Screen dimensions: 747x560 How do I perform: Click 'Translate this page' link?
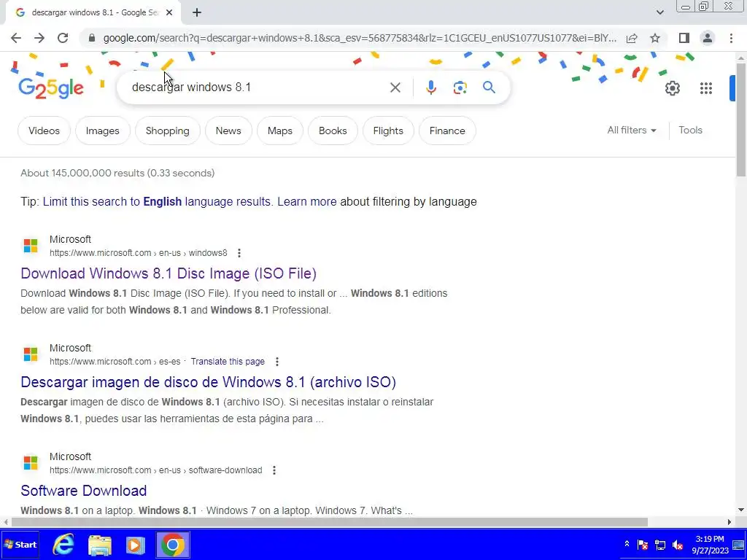(228, 362)
